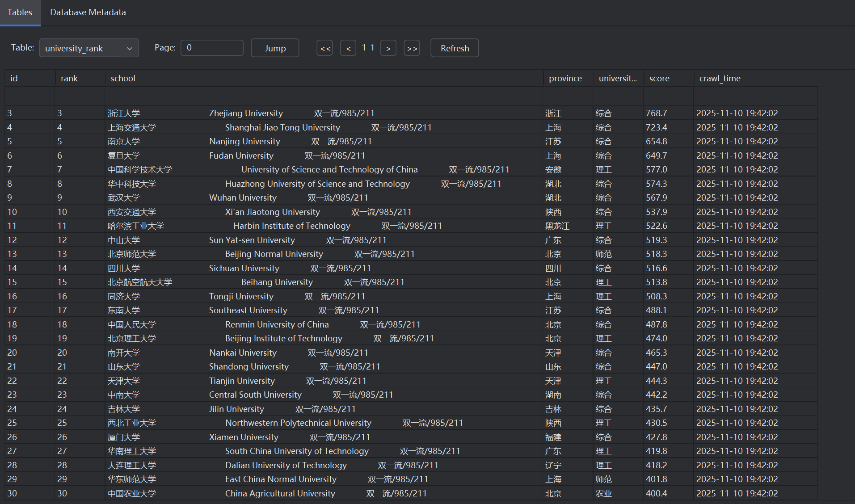Click the crawl_time column header
Screen dimensions: 855x504
click(756, 78)
